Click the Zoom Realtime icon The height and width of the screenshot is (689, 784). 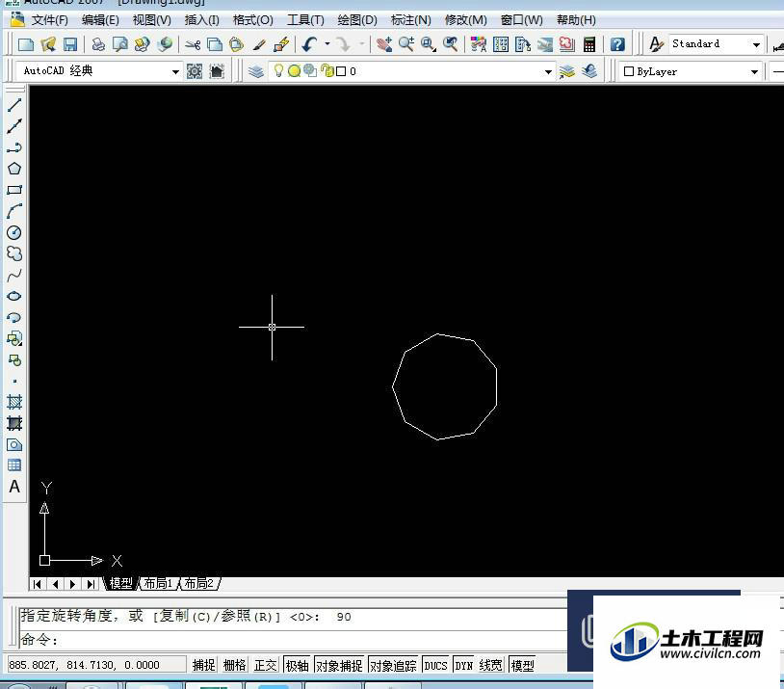(x=406, y=44)
